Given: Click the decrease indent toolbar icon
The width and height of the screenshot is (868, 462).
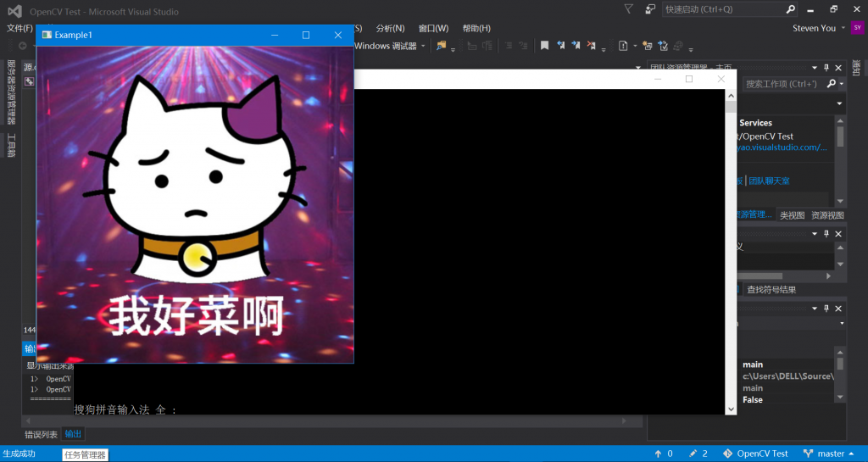Looking at the screenshot, I should click(x=471, y=46).
